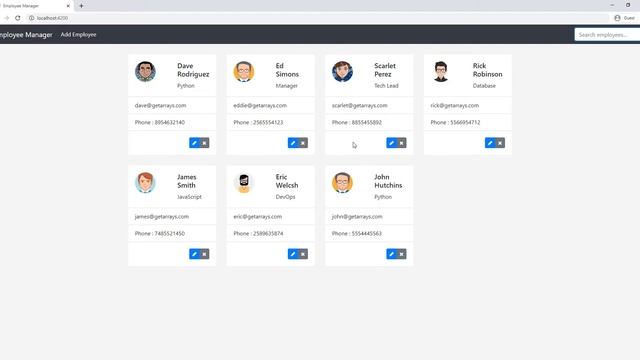
Task: Go forward with the browser arrow icon
Action: point(7,18)
